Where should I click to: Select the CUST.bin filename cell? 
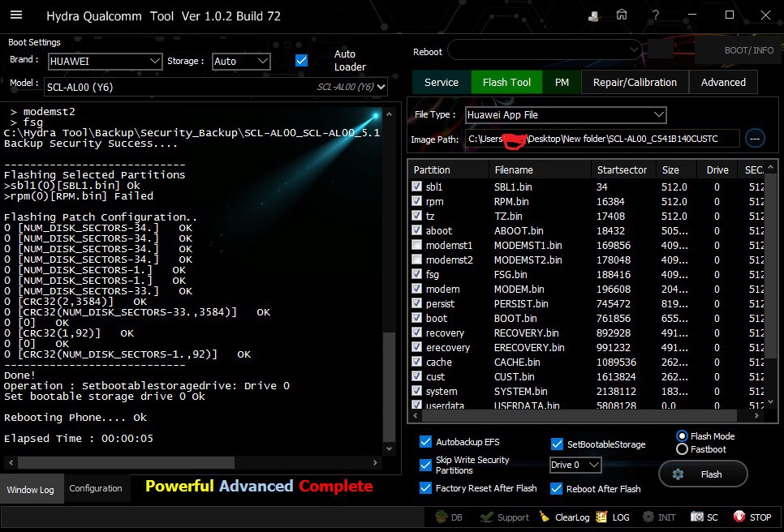coord(514,376)
